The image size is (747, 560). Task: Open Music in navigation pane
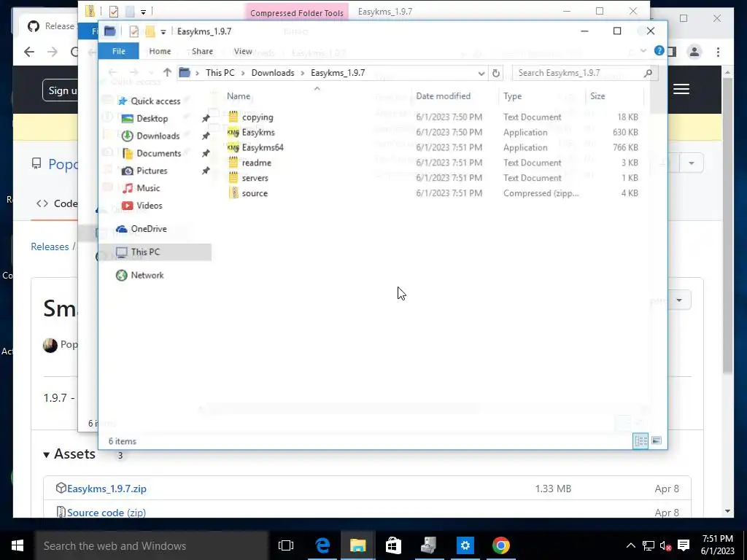point(148,188)
